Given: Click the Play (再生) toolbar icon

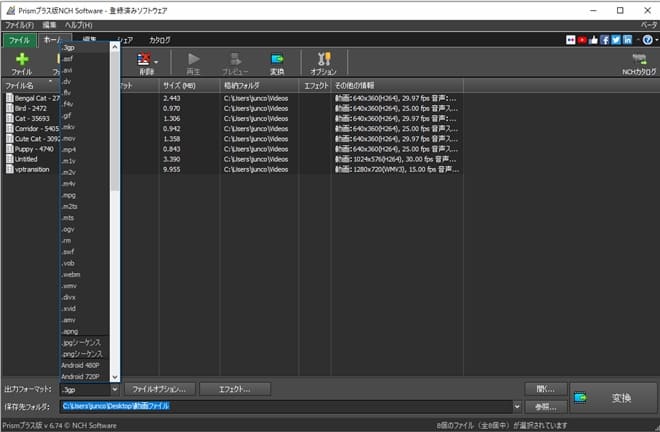Looking at the screenshot, I should click(194, 59).
